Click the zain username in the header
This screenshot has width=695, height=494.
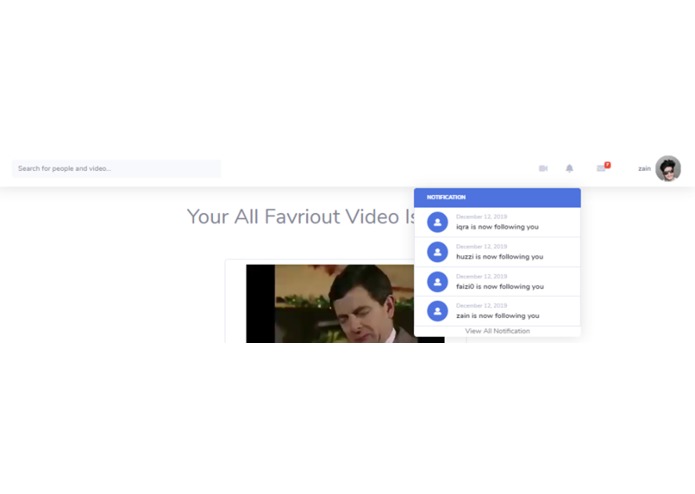coord(644,168)
